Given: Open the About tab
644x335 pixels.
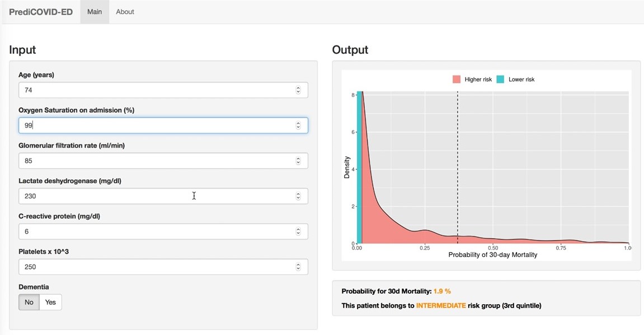Looking at the screenshot, I should point(125,12).
